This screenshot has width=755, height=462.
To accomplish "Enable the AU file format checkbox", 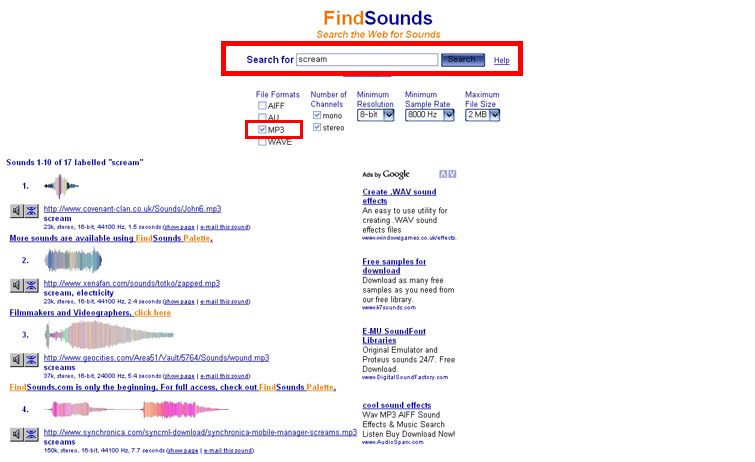I will point(262,117).
